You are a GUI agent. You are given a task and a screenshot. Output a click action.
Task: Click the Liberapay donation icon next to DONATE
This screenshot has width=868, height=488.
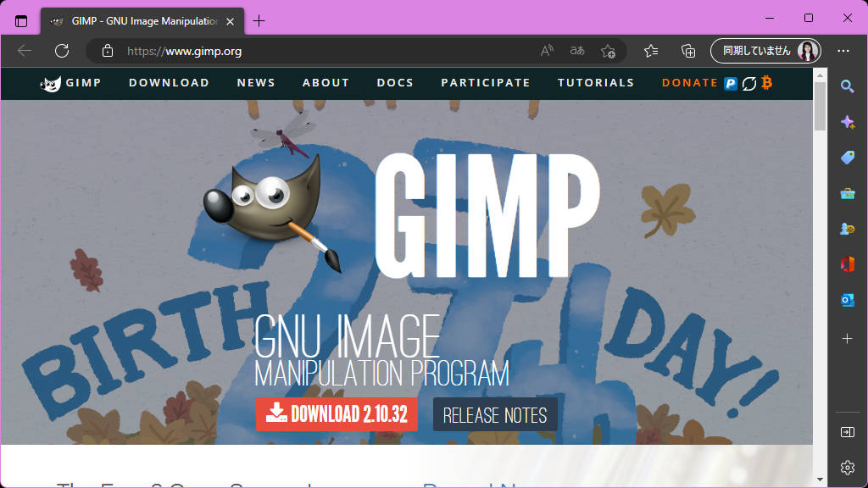(748, 83)
